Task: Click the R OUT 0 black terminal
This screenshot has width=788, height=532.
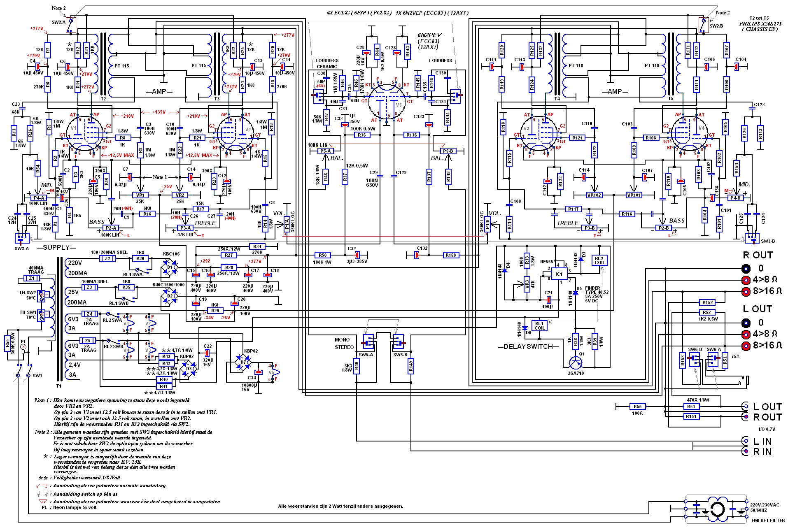Action: coord(746,269)
